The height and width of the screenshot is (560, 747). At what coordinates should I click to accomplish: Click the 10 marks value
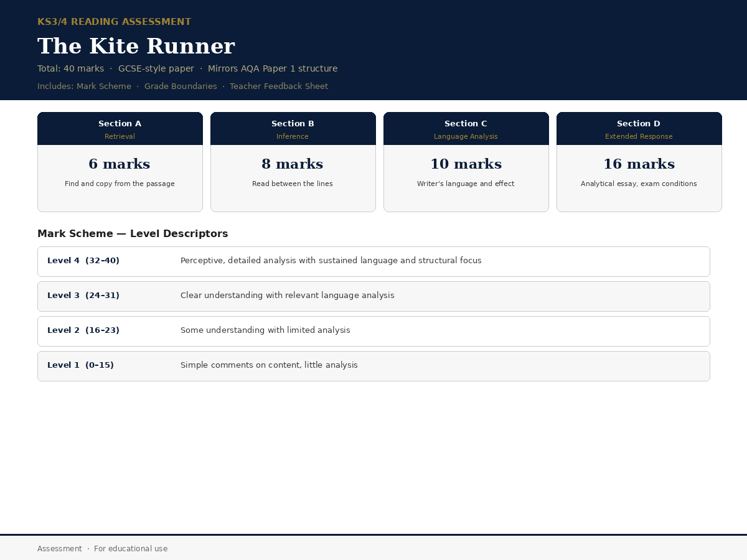(466, 164)
